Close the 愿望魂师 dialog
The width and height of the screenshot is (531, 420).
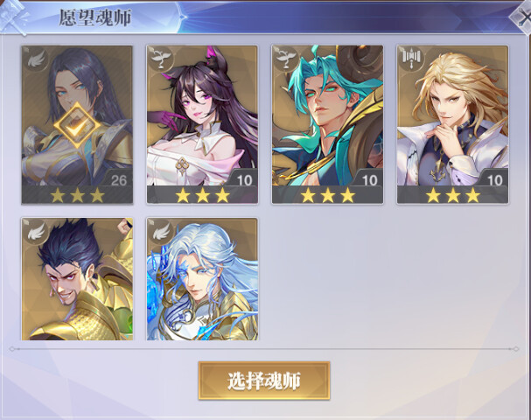pos(523,17)
